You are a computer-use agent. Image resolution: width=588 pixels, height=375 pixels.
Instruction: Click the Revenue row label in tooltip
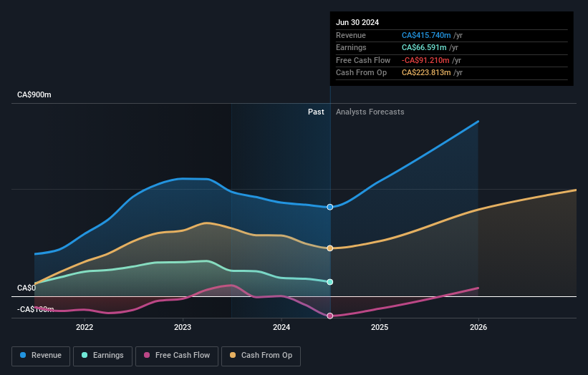pyautogui.click(x=351, y=35)
